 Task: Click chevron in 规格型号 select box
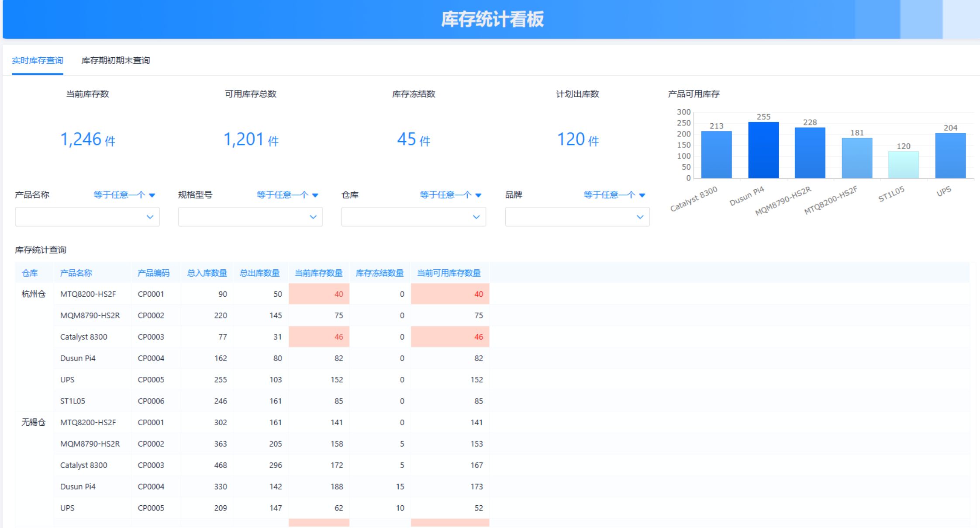click(x=313, y=217)
